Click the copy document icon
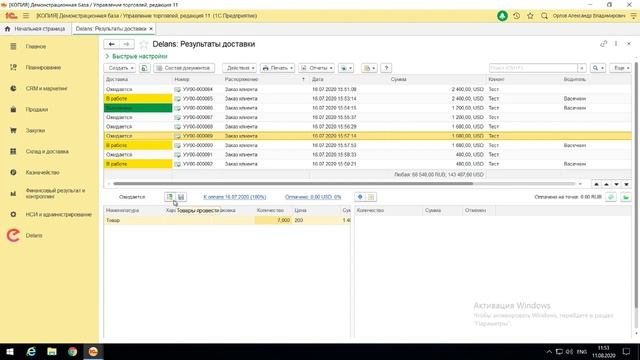This screenshot has width=640, height=360. click(144, 68)
